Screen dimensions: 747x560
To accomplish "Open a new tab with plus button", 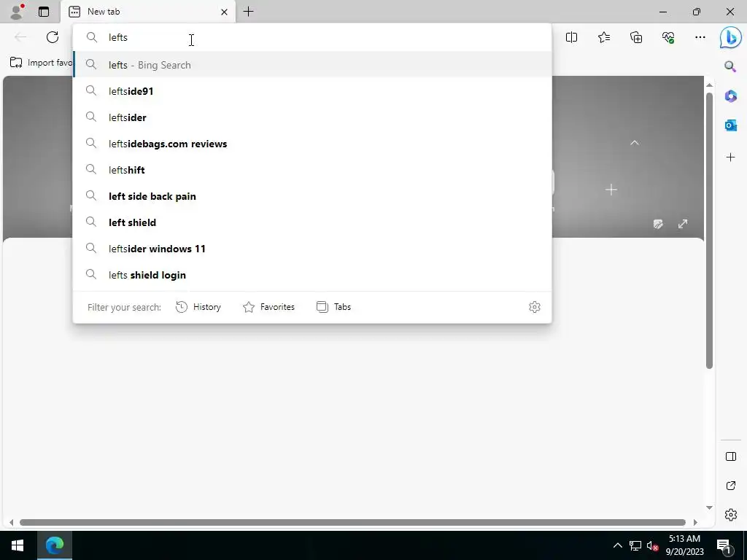I will 248,12.
